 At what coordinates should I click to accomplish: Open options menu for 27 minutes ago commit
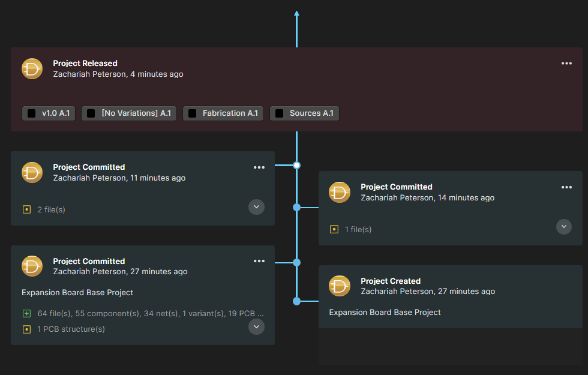(259, 261)
